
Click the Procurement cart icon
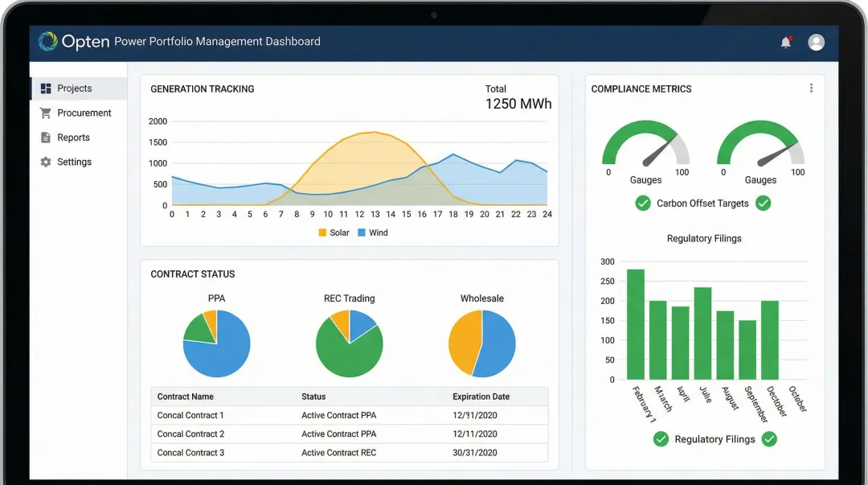tap(47, 113)
